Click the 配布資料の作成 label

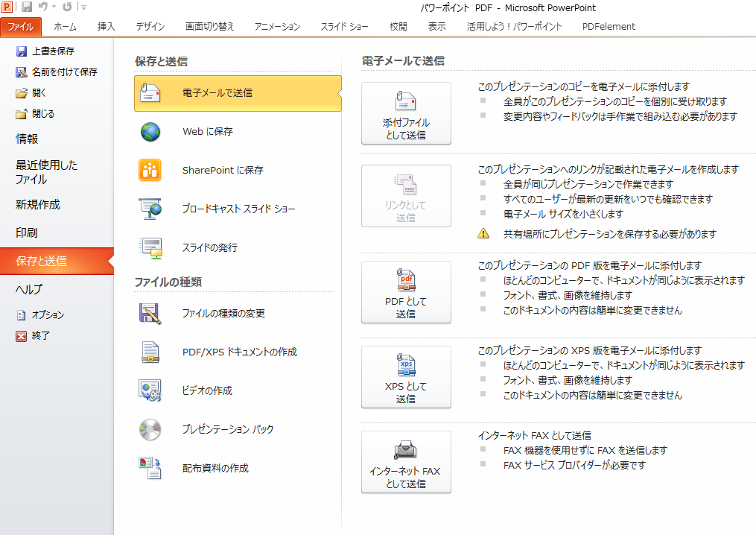click(x=215, y=468)
